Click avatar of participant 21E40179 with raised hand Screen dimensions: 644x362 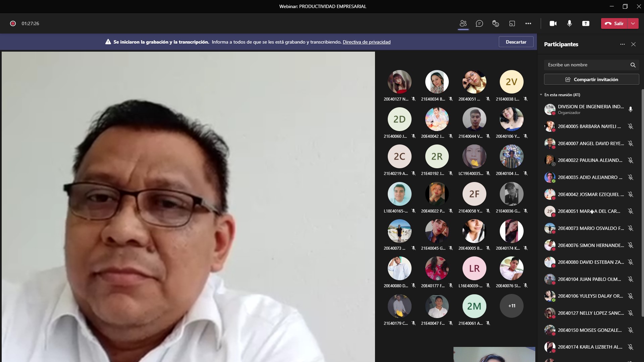(399, 306)
